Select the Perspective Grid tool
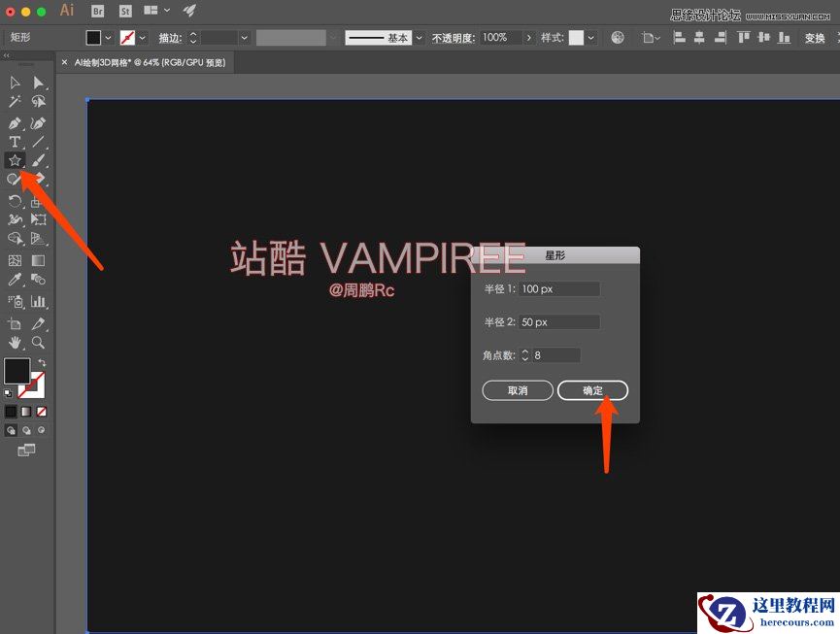This screenshot has height=634, width=840. pos(38,238)
